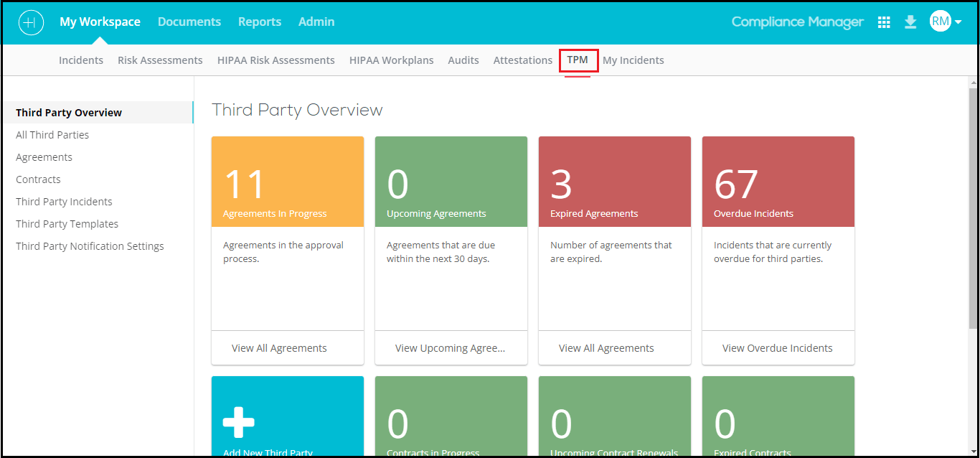Screen dimensions: 980x458
Task: Open Third Party Notification Settings
Action: pyautogui.click(x=90, y=246)
